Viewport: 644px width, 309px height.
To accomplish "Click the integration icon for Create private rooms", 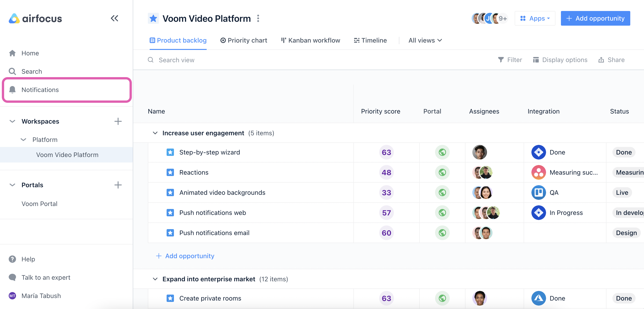I will coord(538,298).
